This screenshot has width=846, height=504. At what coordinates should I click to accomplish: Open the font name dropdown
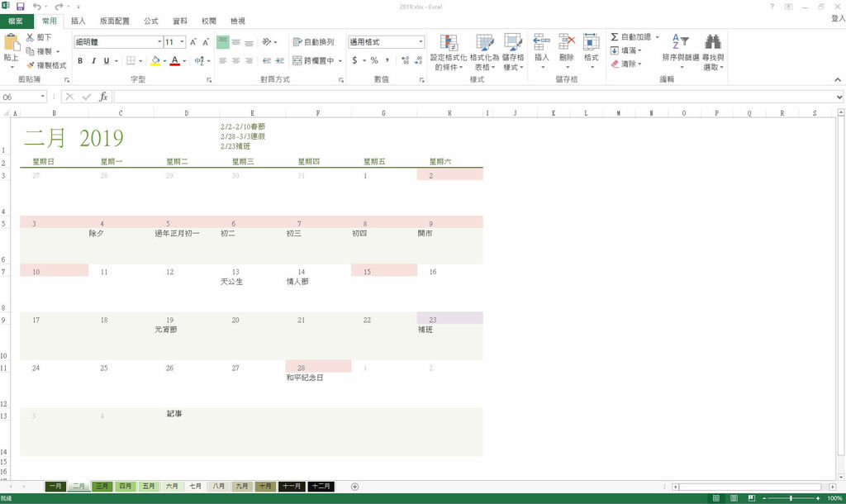pos(159,41)
